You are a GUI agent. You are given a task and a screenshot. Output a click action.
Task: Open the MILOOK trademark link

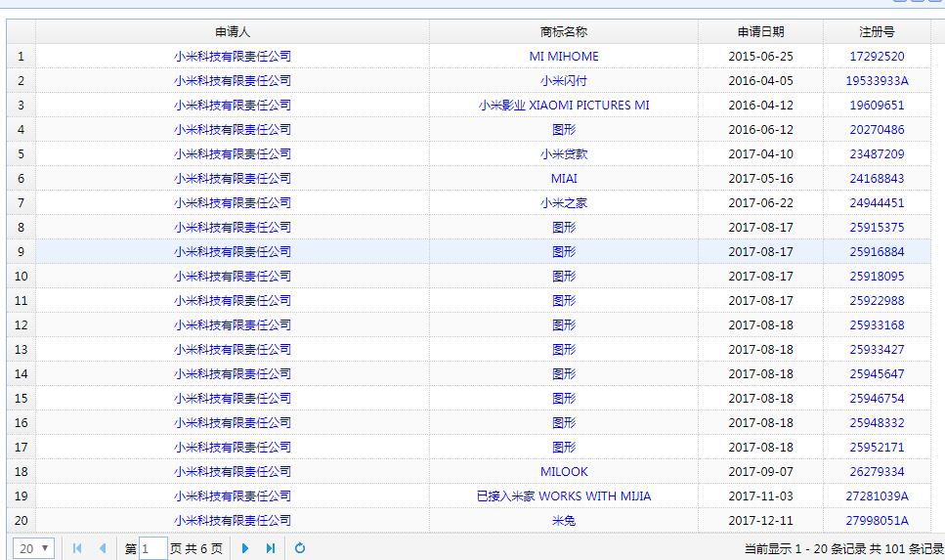[x=564, y=472]
